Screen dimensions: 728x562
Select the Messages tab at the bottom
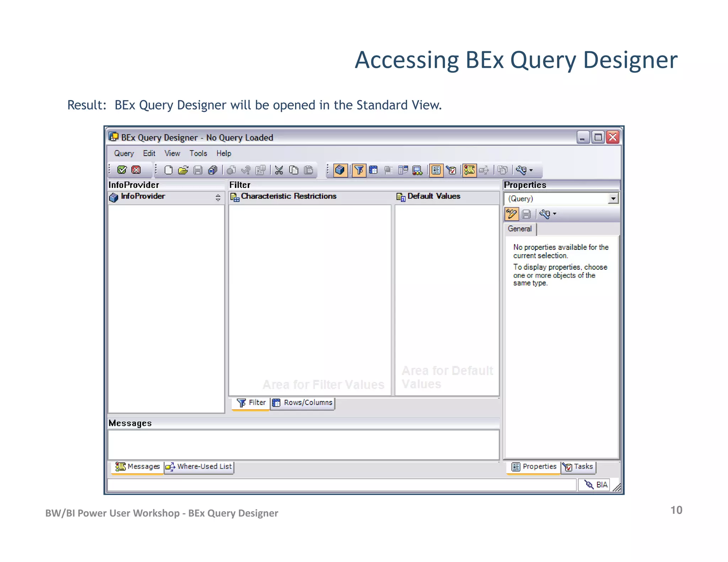coord(137,467)
